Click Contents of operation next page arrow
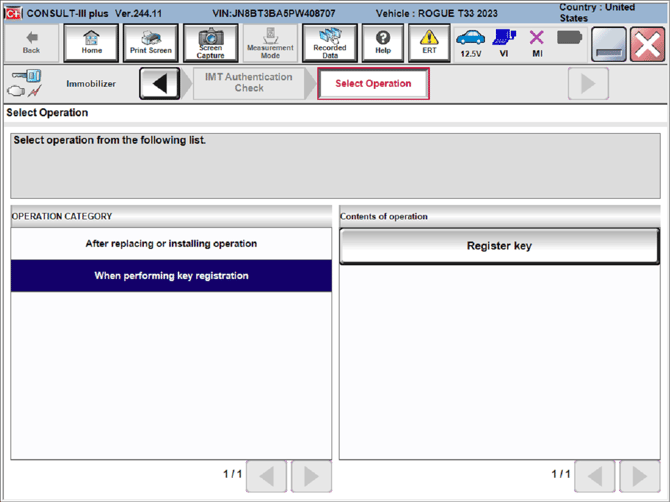This screenshot has width=670, height=502. pos(640,476)
